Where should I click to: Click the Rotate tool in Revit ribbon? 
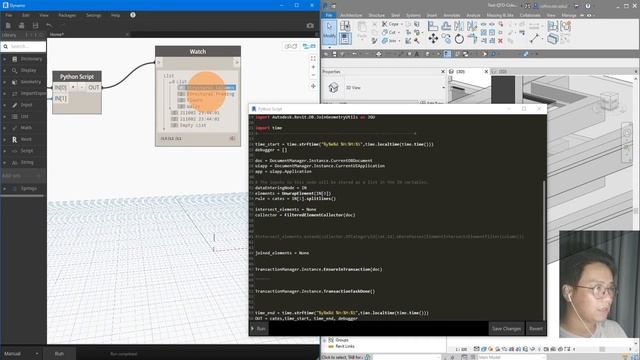[459, 39]
